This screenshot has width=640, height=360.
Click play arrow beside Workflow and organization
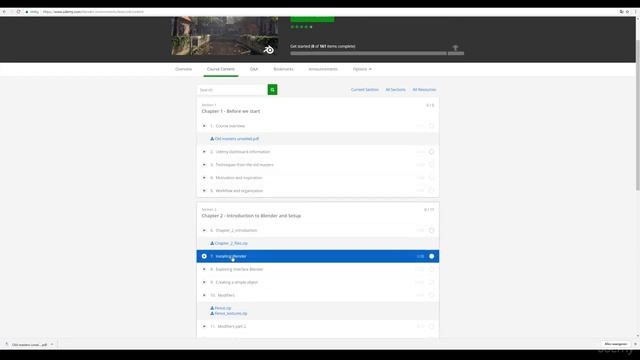(x=204, y=191)
